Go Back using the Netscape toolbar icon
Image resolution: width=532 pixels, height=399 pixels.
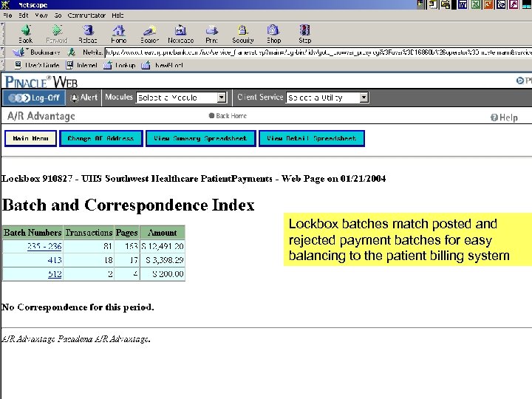(x=26, y=34)
